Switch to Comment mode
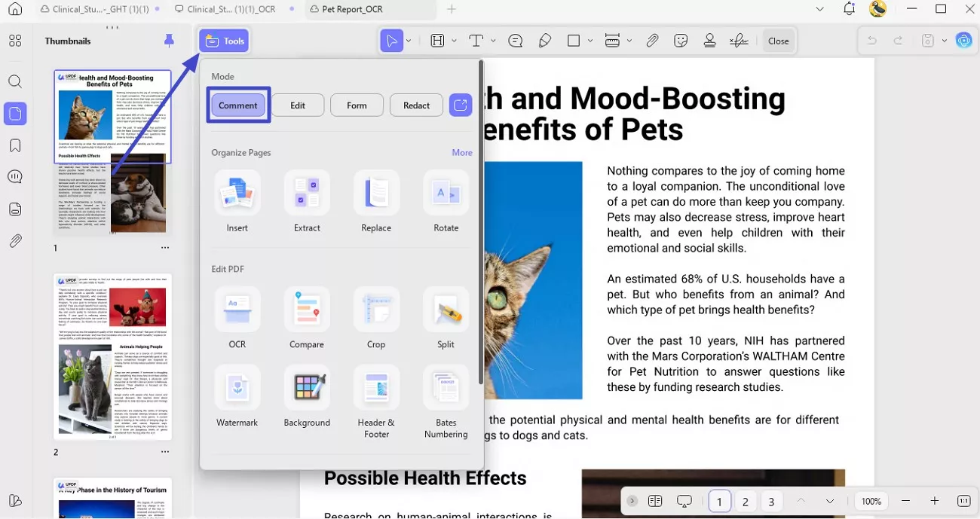This screenshot has width=980, height=519. (x=238, y=105)
